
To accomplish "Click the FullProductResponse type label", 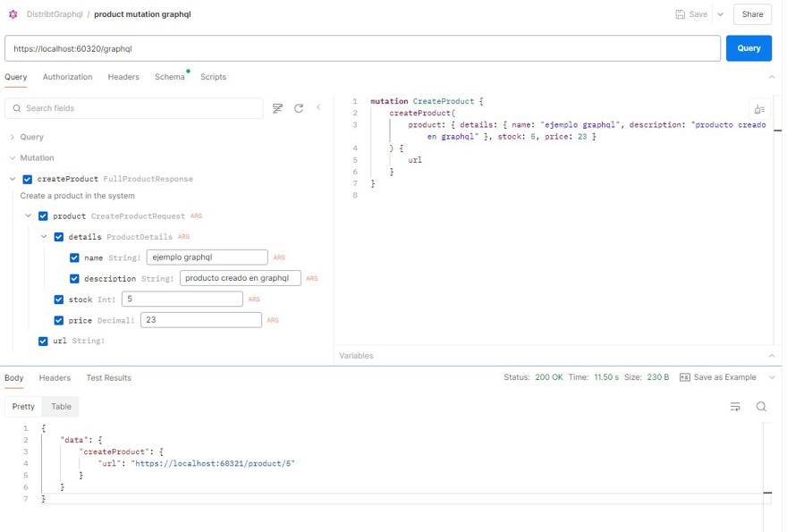I will click(148, 179).
